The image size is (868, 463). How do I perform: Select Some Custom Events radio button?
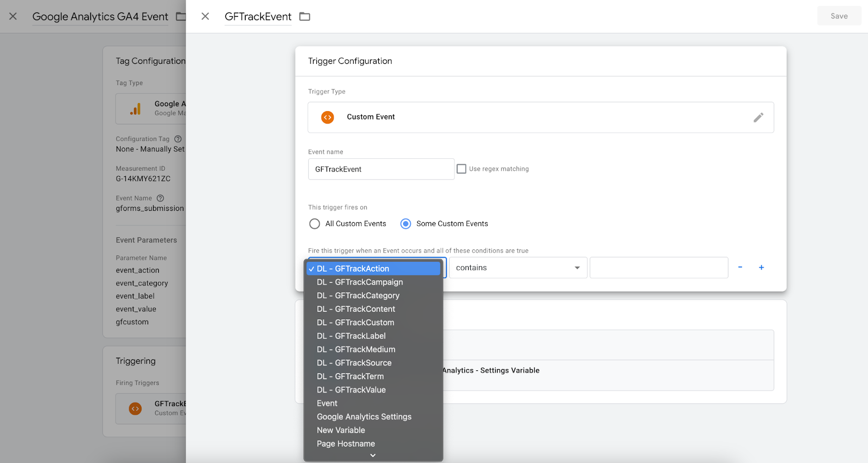click(406, 224)
